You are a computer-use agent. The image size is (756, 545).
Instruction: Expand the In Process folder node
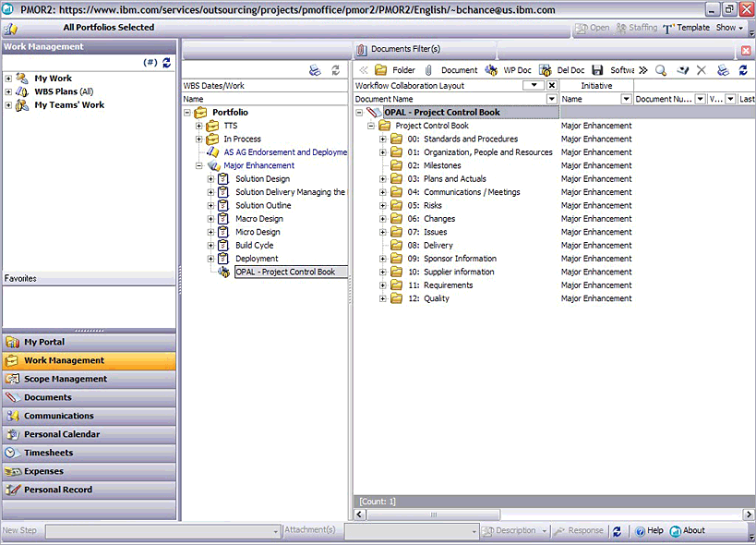(199, 139)
